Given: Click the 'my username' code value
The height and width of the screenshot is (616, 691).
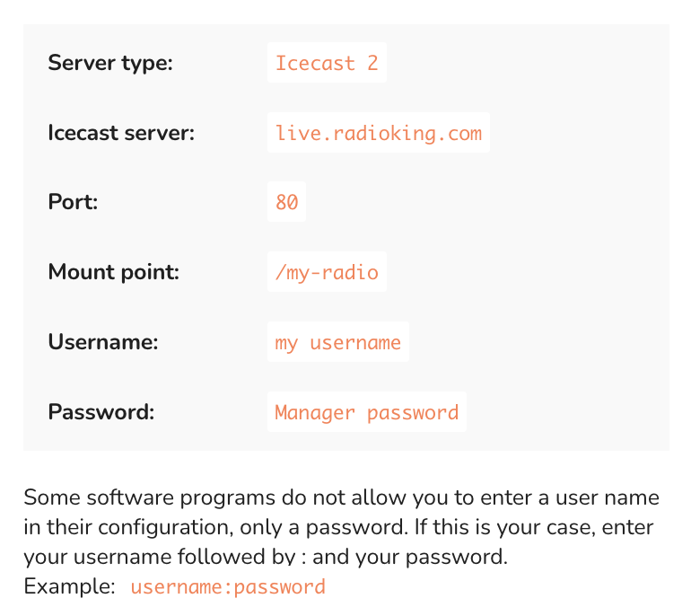Looking at the screenshot, I should 337,342.
